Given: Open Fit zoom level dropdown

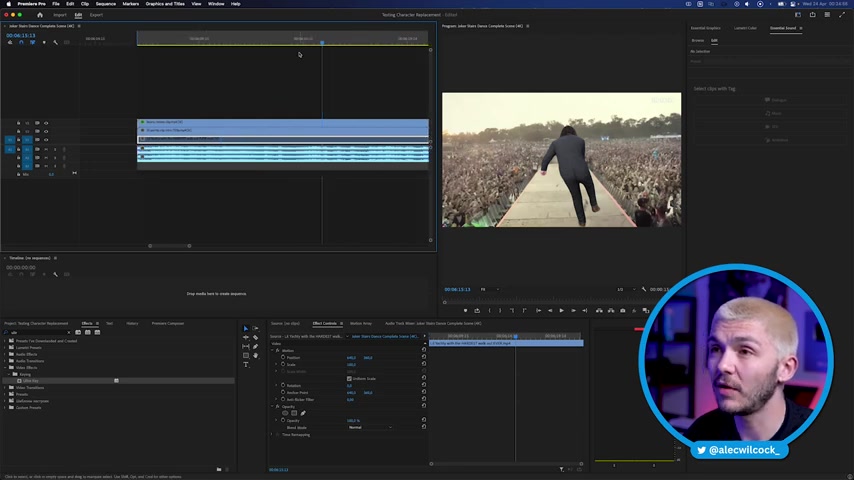Looking at the screenshot, I should [489, 289].
